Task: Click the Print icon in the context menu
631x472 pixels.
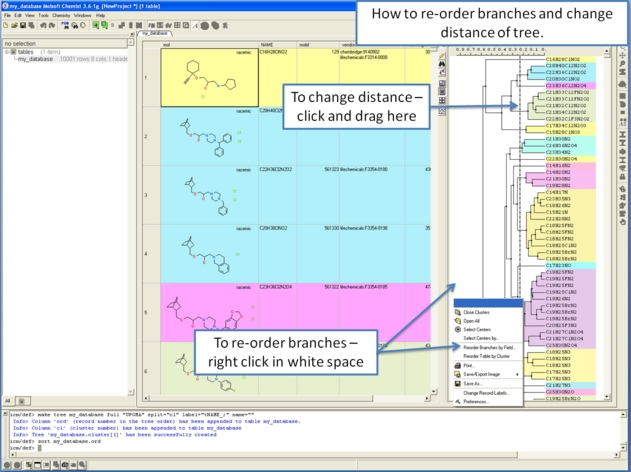Action: (x=457, y=365)
